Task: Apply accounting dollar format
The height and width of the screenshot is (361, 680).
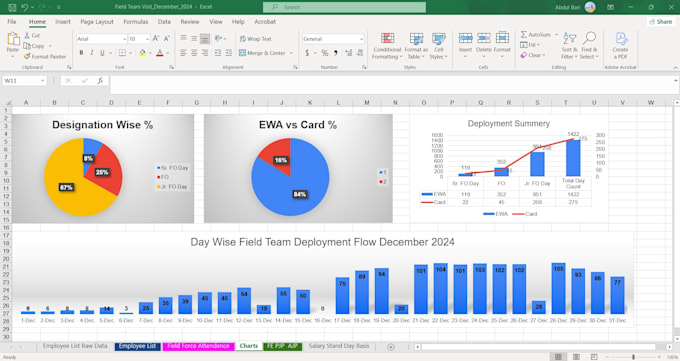Action: click(307, 53)
